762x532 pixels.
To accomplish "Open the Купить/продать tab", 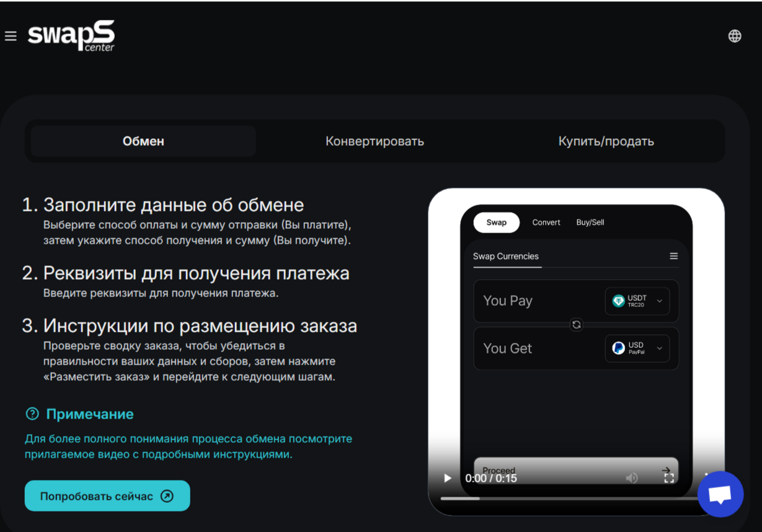I will [606, 141].
